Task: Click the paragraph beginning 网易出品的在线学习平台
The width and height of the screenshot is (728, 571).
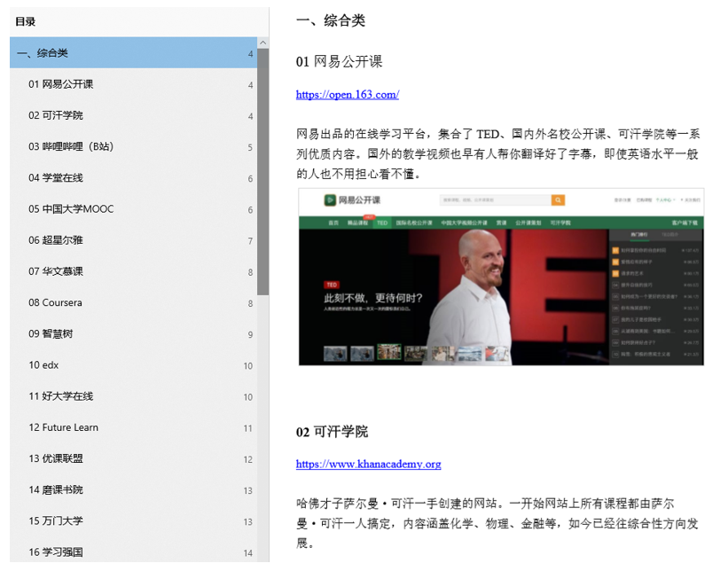Action: tap(497, 153)
